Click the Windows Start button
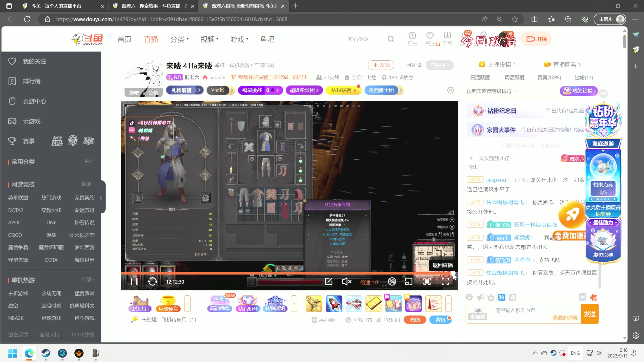This screenshot has height=362, width=644. (12, 353)
